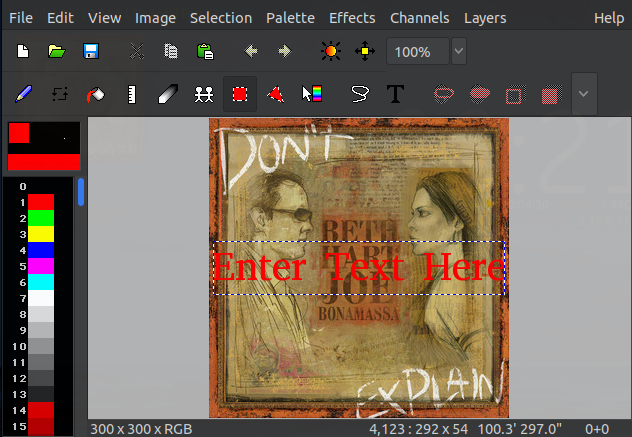Open the Channels menu
This screenshot has width=632, height=437.
pyautogui.click(x=420, y=18)
